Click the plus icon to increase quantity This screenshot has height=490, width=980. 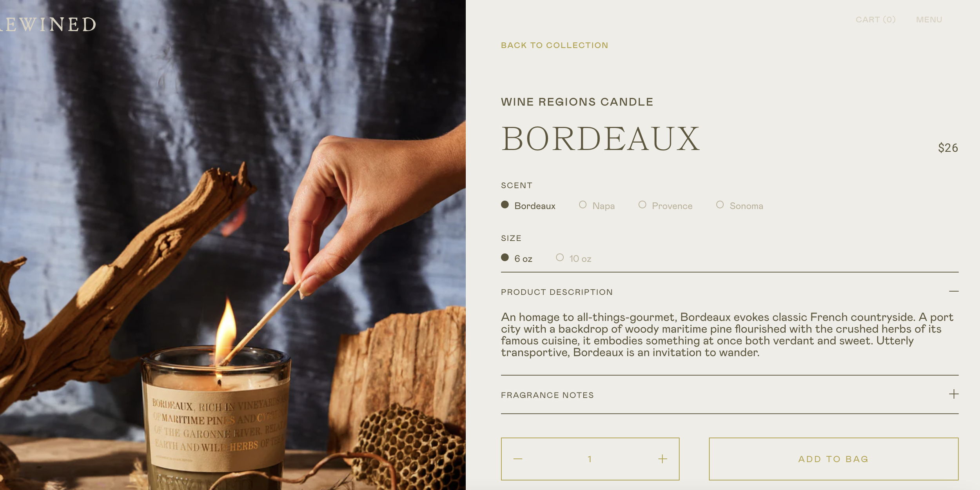point(662,459)
